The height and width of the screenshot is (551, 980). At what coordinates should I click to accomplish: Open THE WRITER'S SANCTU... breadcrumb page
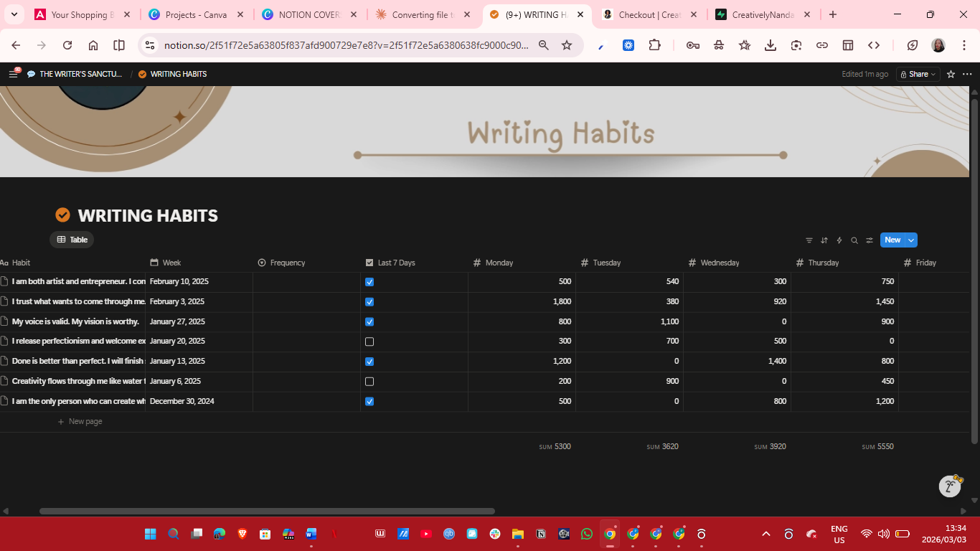pos(79,74)
